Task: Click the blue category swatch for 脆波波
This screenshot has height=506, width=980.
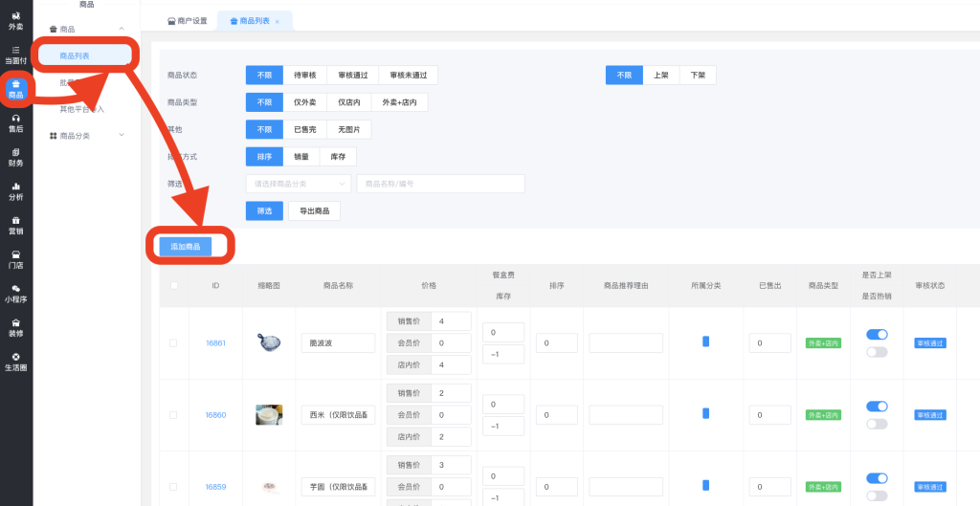Action: coord(706,341)
